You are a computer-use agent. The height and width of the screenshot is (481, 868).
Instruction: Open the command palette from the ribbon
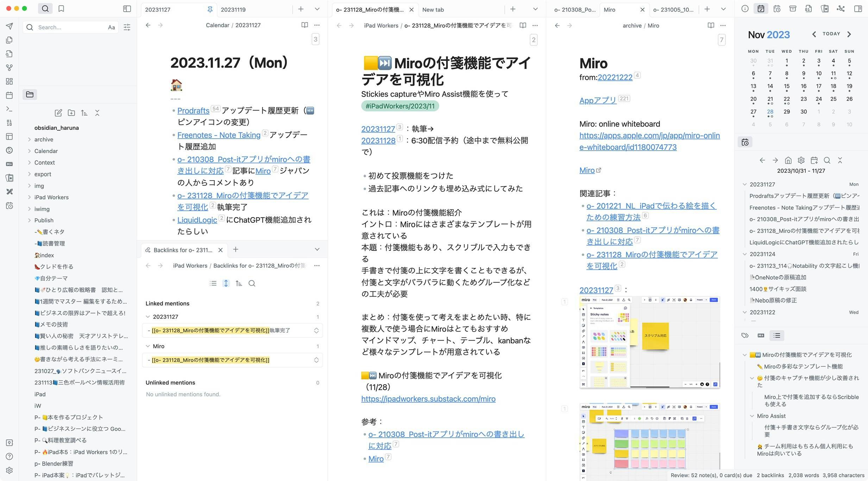point(10,109)
